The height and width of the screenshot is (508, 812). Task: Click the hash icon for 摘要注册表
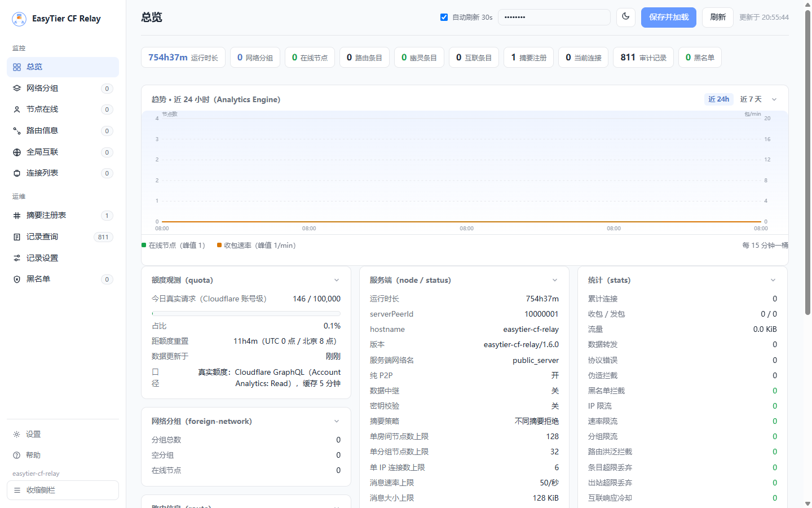click(x=17, y=216)
